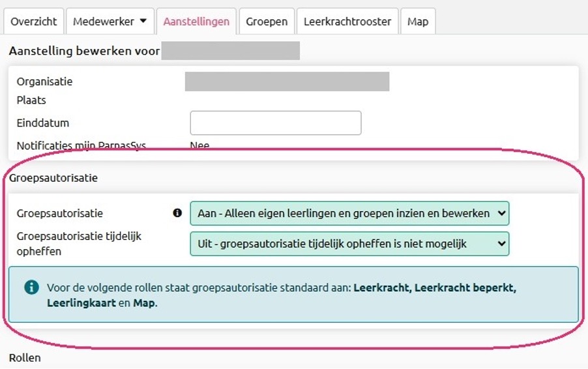Expand the Groepsautorisatie dropdown
The image size is (588, 369).
(x=349, y=213)
